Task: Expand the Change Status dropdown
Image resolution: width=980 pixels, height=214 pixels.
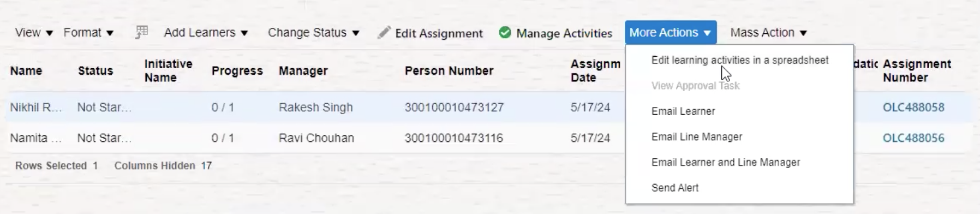Action: pos(313,33)
